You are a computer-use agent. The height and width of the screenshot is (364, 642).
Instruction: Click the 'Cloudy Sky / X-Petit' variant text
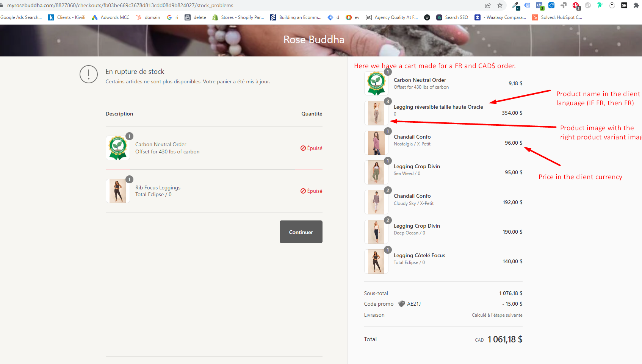[x=413, y=203]
